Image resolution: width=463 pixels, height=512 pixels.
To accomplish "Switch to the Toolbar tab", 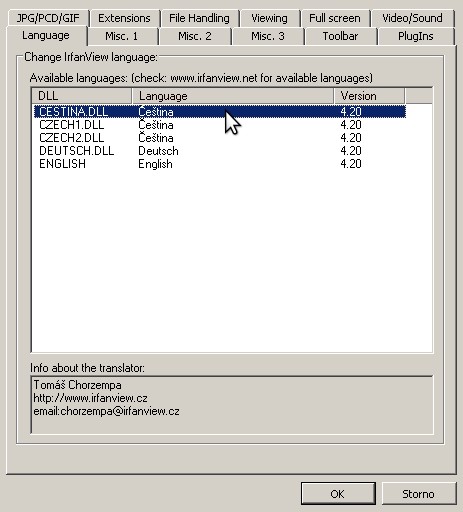I will pos(340,36).
